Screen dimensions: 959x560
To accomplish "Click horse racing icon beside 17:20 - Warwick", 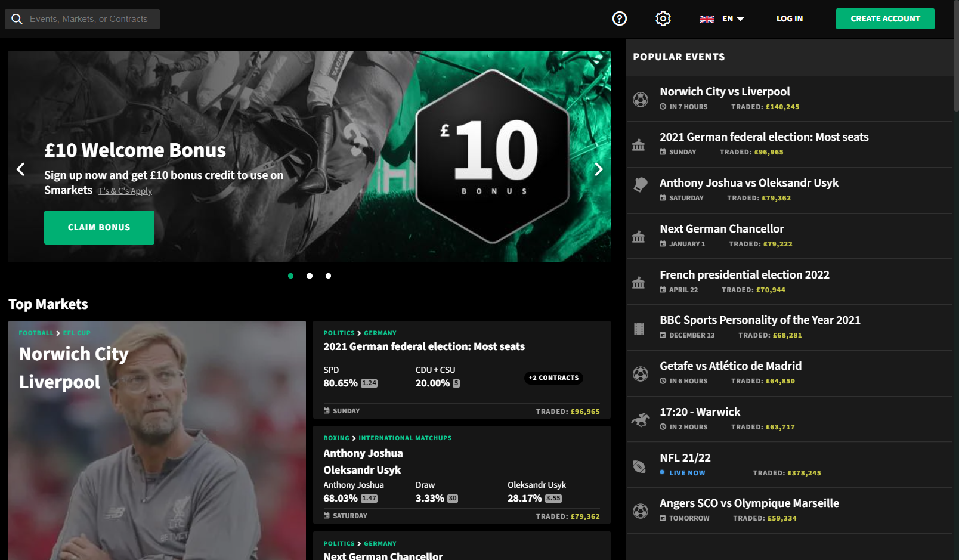I will tap(641, 420).
